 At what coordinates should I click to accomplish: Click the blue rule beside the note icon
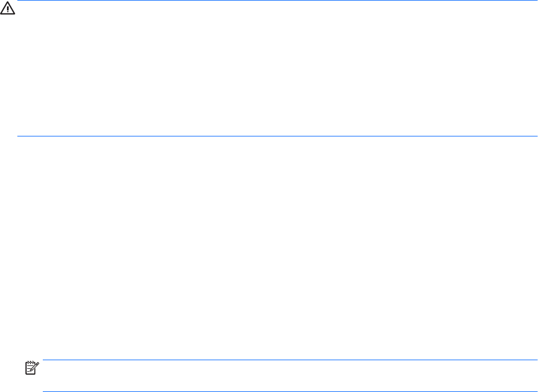(x=289, y=360)
